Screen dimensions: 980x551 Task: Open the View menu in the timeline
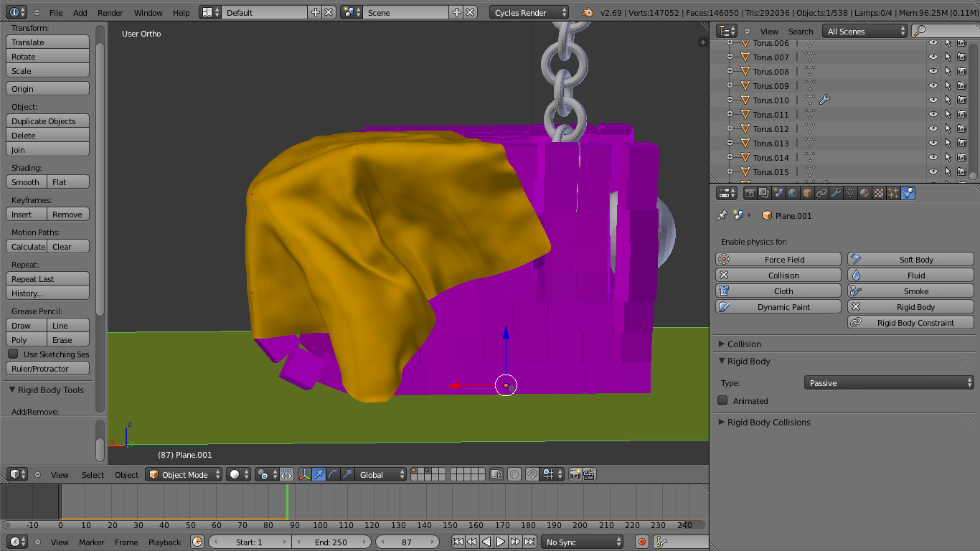(60, 542)
